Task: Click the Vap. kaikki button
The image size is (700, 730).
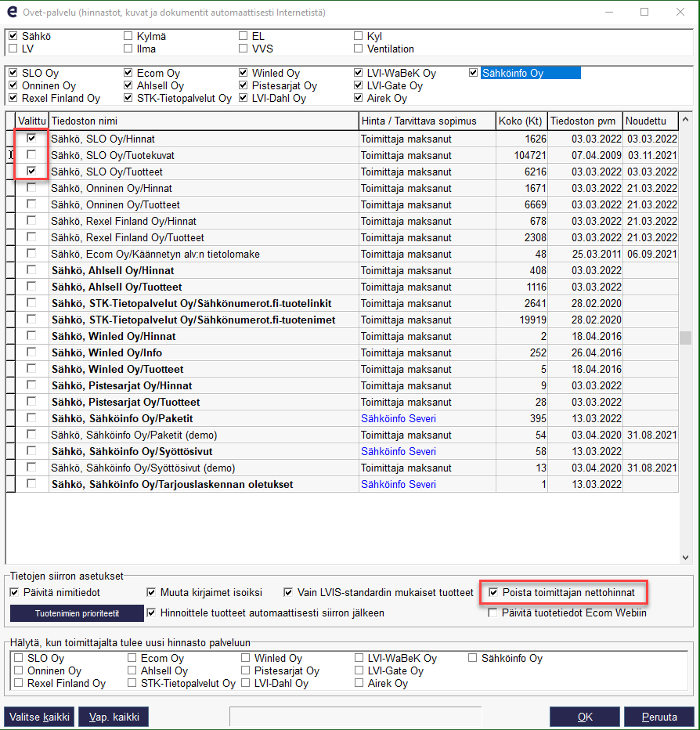Action: click(x=114, y=717)
